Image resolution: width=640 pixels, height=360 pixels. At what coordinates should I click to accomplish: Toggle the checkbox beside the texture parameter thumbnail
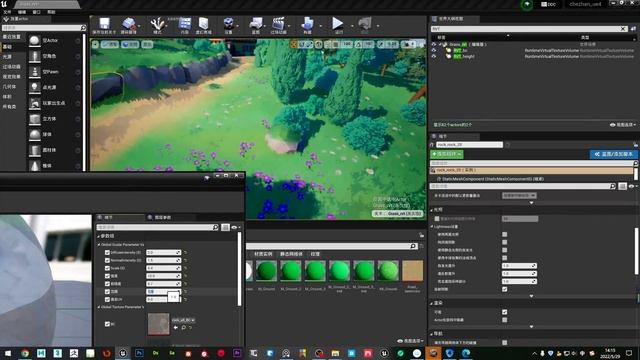[x=107, y=324]
